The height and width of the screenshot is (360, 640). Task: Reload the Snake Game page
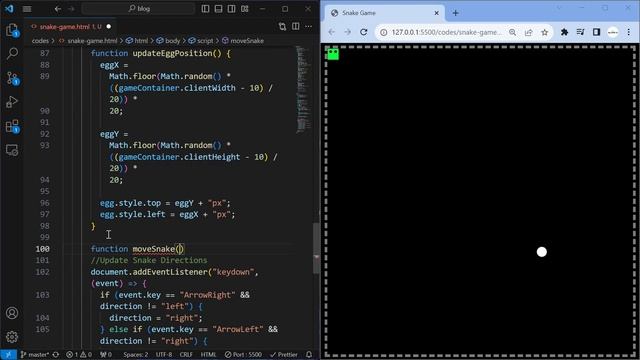coord(364,32)
